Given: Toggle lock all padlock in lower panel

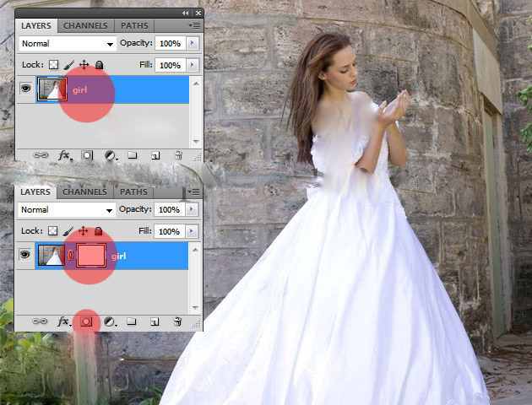Looking at the screenshot, I should [99, 231].
